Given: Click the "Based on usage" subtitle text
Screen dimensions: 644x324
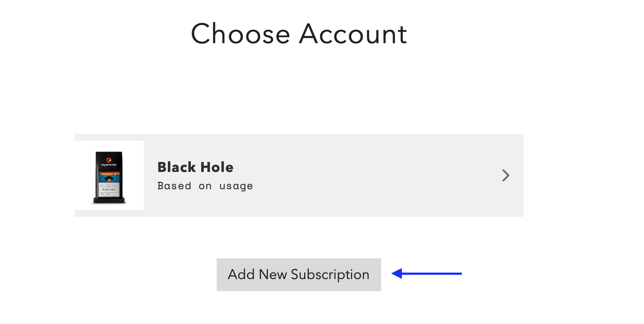Looking at the screenshot, I should tap(205, 186).
